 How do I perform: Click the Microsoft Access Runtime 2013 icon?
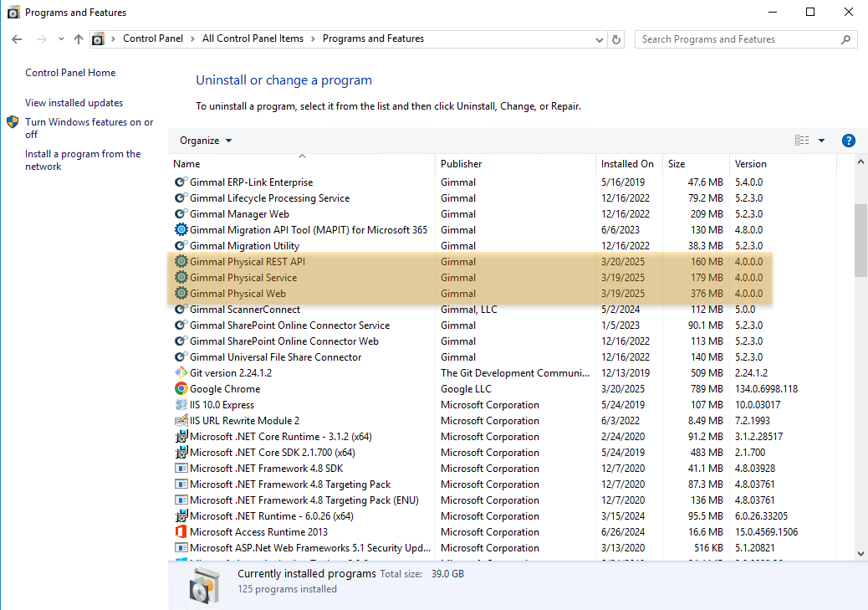tap(181, 532)
